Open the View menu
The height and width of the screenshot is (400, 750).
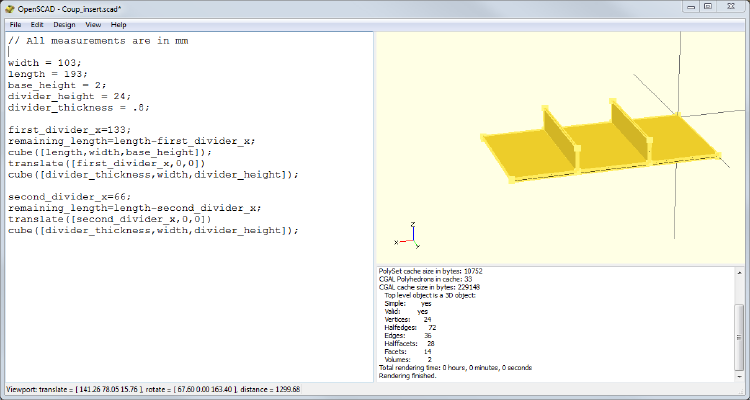click(93, 24)
